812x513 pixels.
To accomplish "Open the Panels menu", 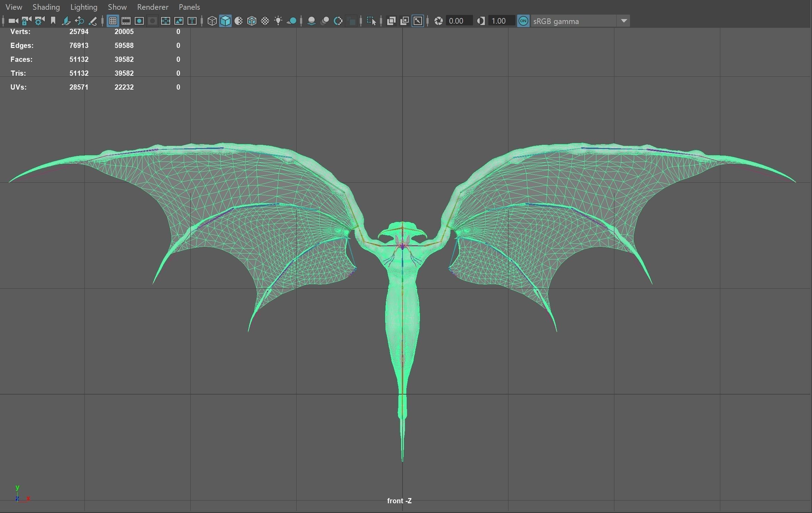I will coord(189,7).
